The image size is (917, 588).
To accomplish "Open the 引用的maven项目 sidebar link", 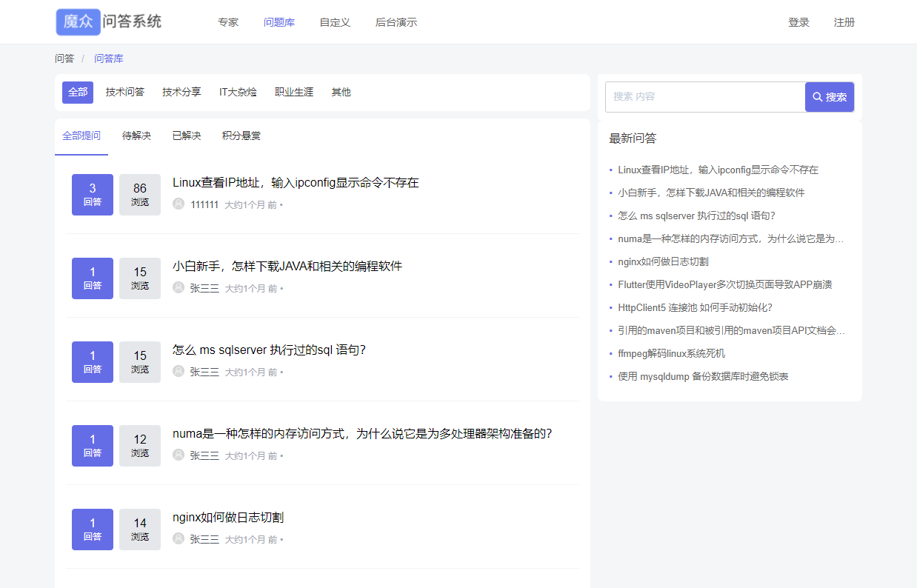I will [732, 330].
